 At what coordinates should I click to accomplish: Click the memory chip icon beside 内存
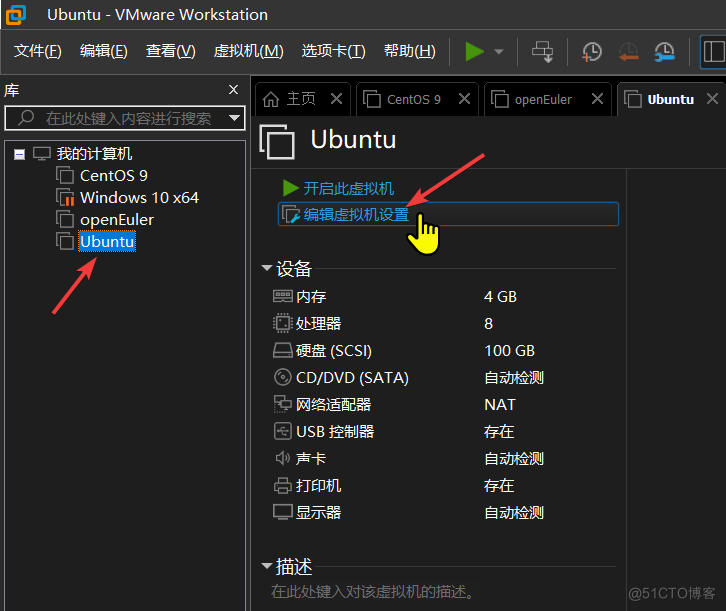tap(282, 296)
